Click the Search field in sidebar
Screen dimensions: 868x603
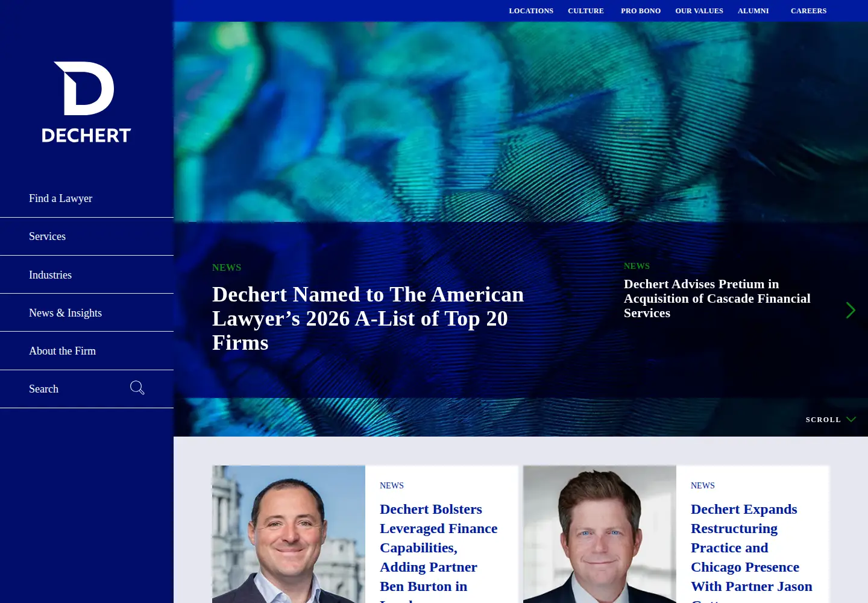coord(87,389)
